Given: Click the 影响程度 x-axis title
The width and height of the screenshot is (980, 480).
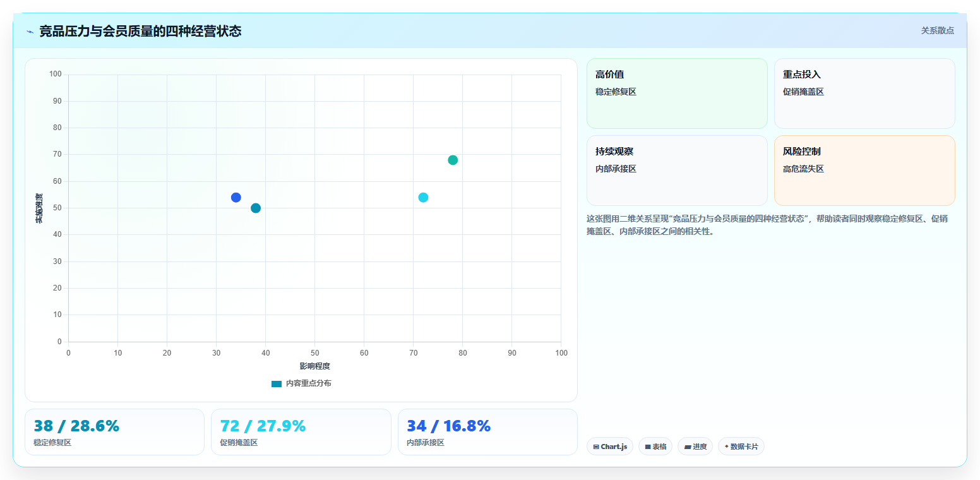Looking at the screenshot, I should (314, 366).
